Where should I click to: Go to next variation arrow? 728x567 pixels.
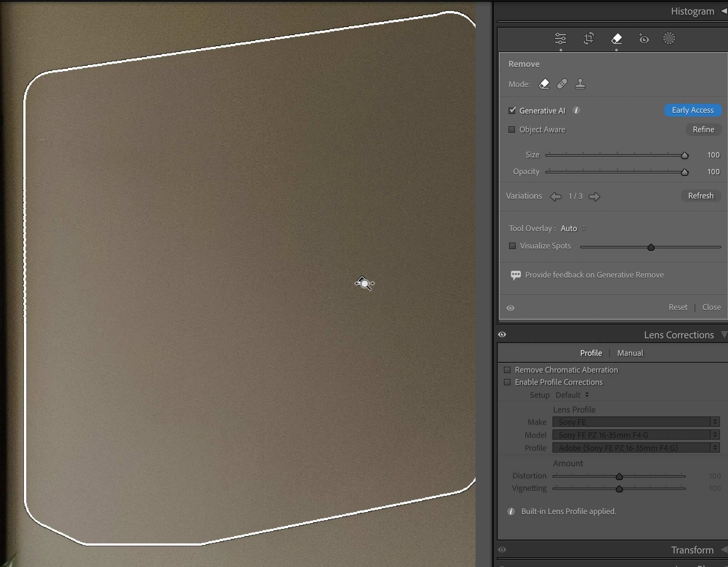click(x=594, y=196)
